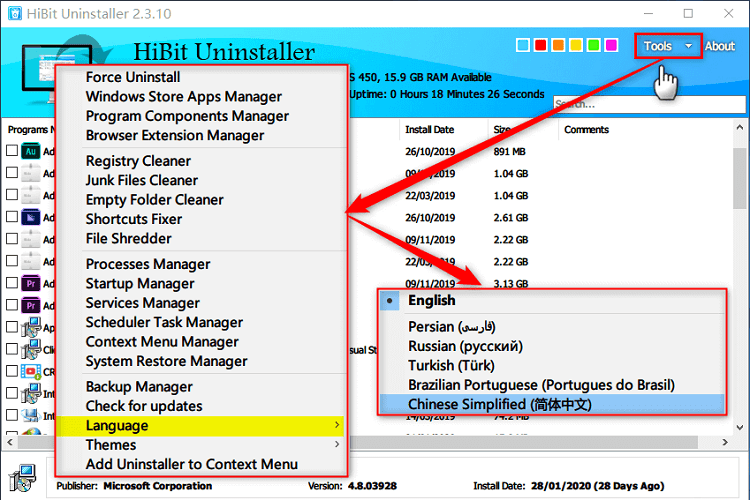Image resolution: width=750 pixels, height=500 pixels.
Task: Tick the checkbox for the Cli program row
Action: pyautogui.click(x=12, y=349)
